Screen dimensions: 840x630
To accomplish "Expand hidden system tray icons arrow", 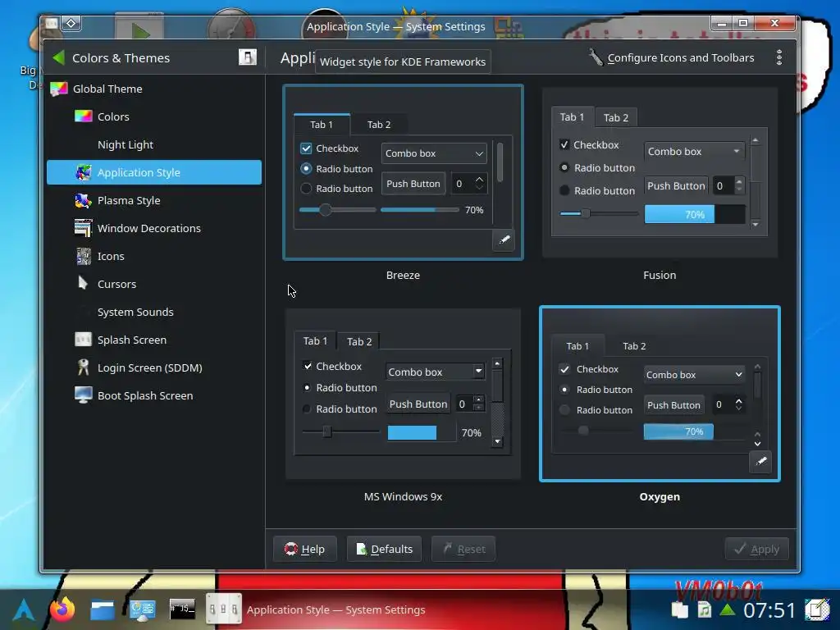I will 727,609.
